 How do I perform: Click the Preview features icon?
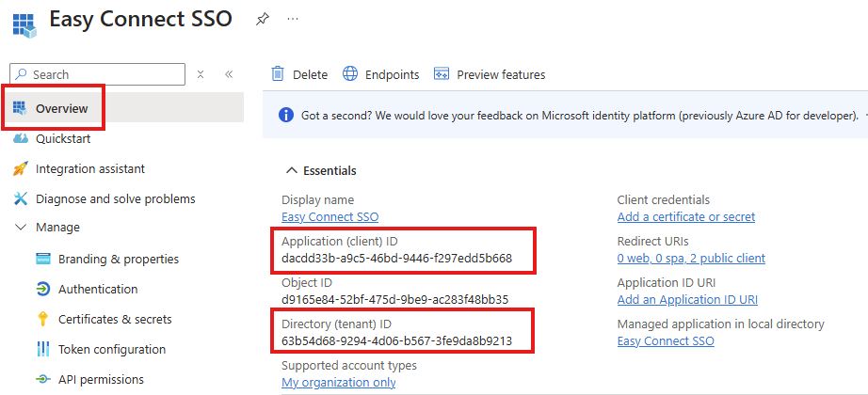(442, 74)
